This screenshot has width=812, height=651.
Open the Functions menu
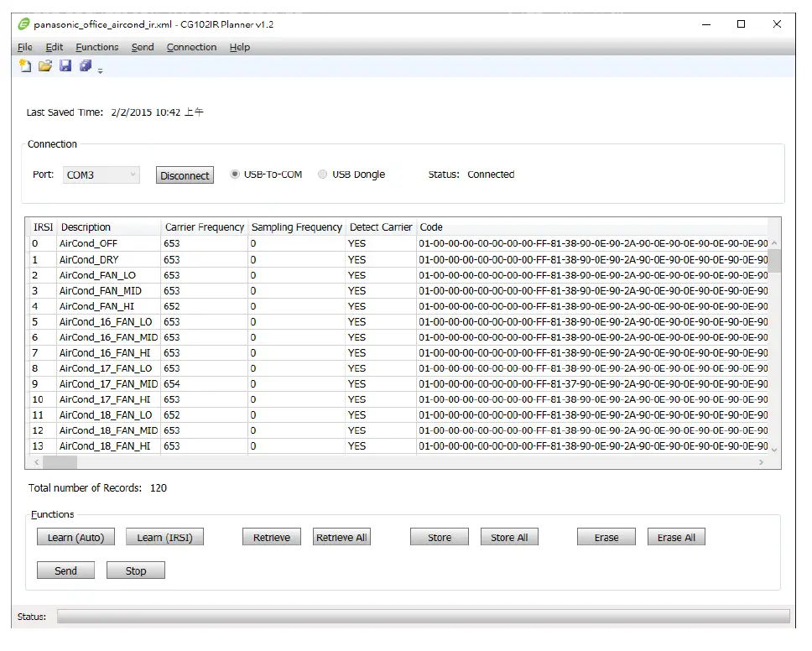pyautogui.click(x=96, y=47)
